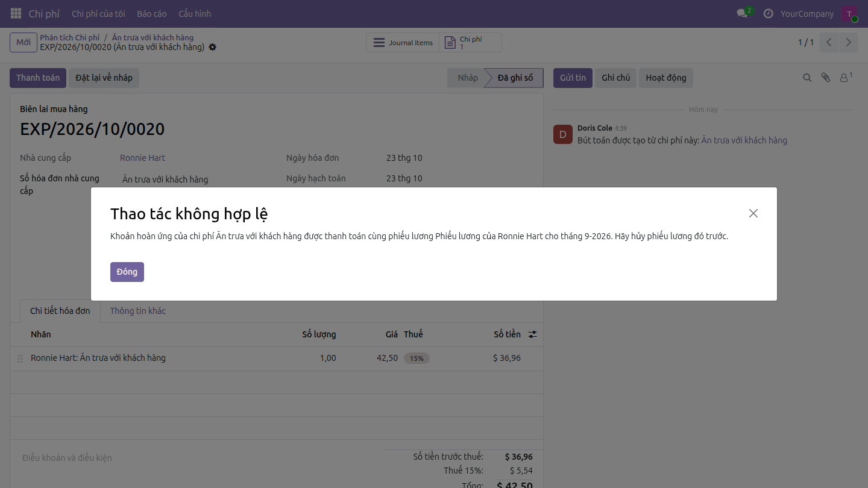The width and height of the screenshot is (868, 488).
Task: Search messages with the magnifier icon
Action: (x=807, y=78)
